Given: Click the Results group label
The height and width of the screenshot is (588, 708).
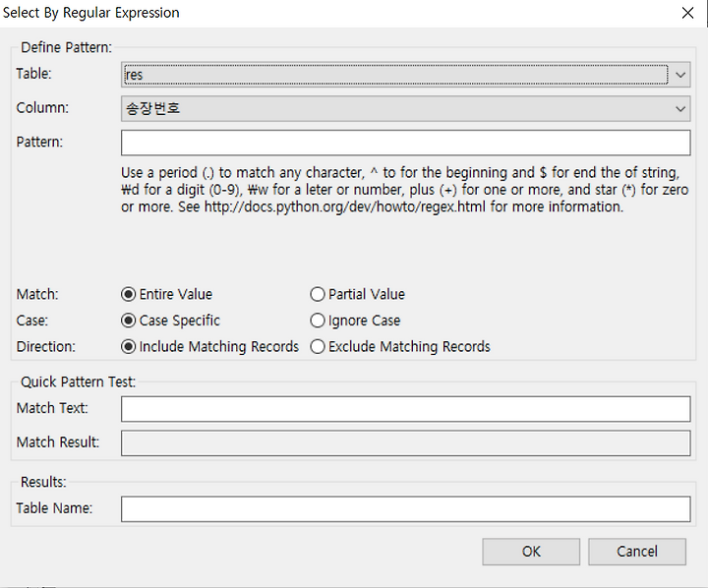Looking at the screenshot, I should 43,482.
